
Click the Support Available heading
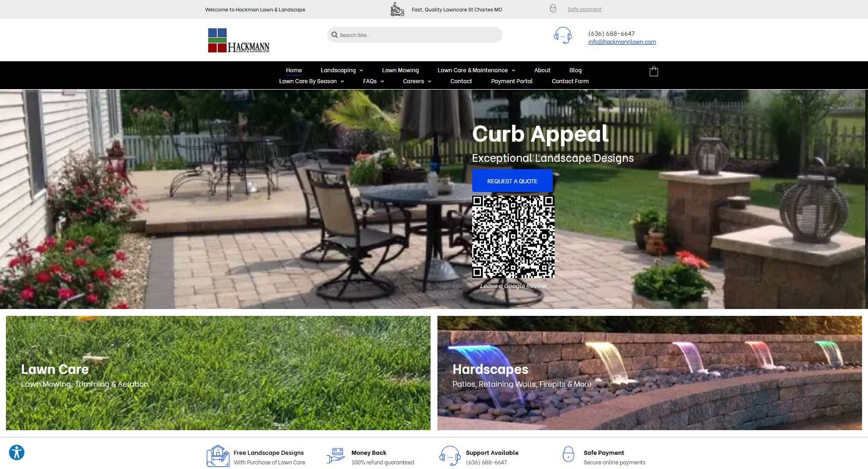[492, 453]
